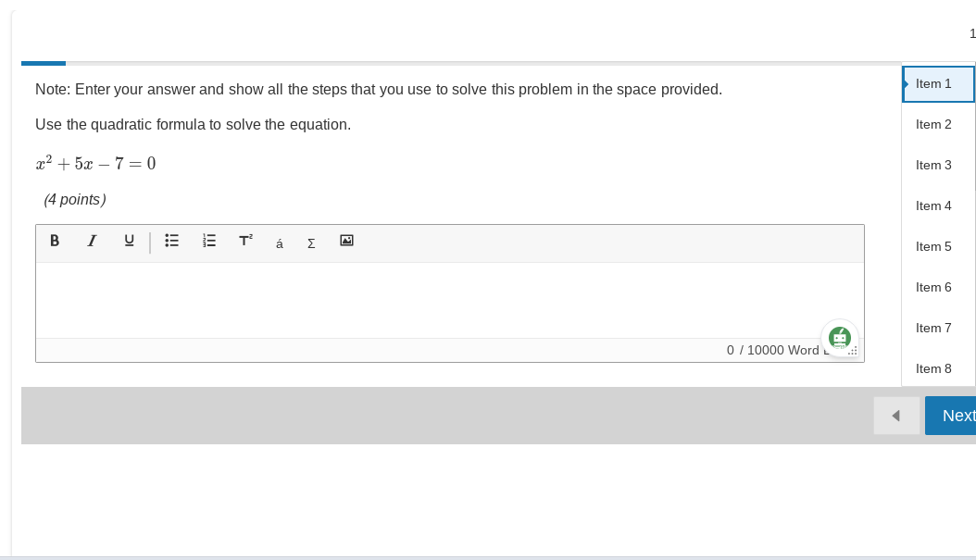Apply bold formatting in the answer editor

coord(54,242)
